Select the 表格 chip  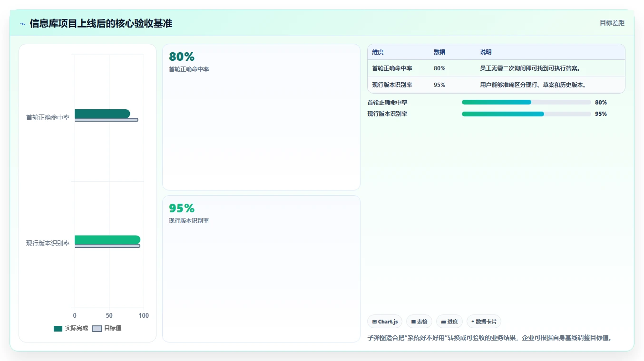click(419, 322)
